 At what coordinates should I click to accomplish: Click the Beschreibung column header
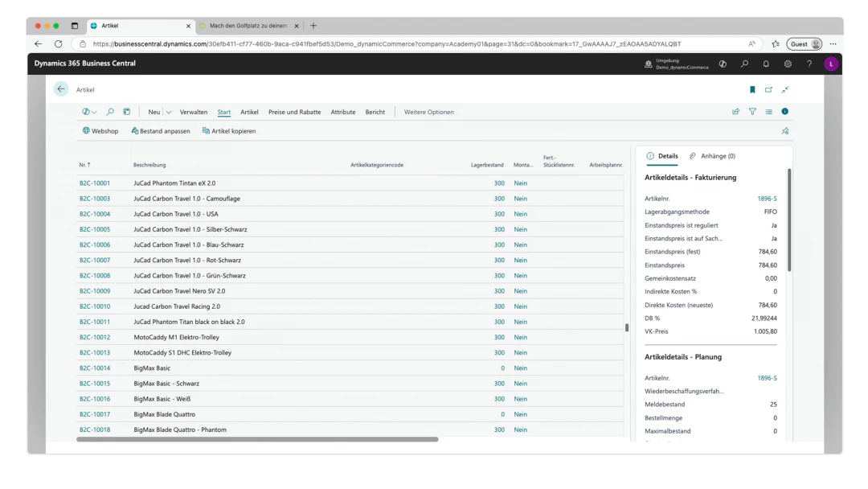tap(149, 165)
